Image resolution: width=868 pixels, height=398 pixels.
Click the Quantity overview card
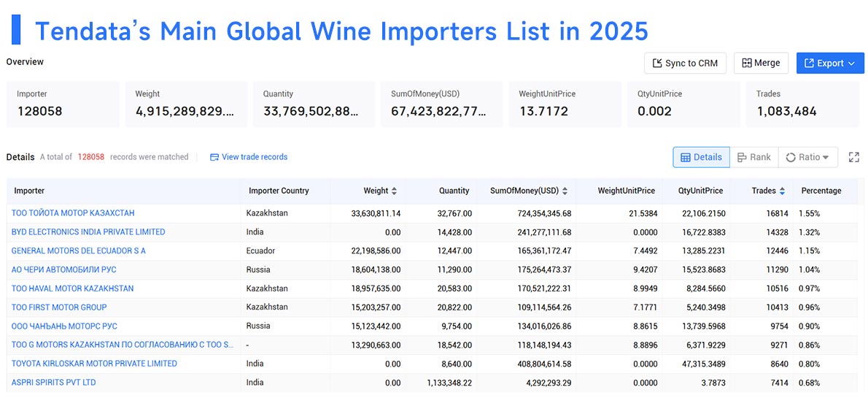coord(314,104)
